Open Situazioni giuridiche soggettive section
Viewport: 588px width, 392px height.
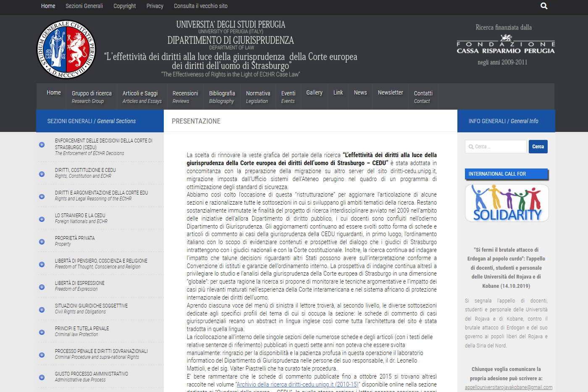point(91,308)
